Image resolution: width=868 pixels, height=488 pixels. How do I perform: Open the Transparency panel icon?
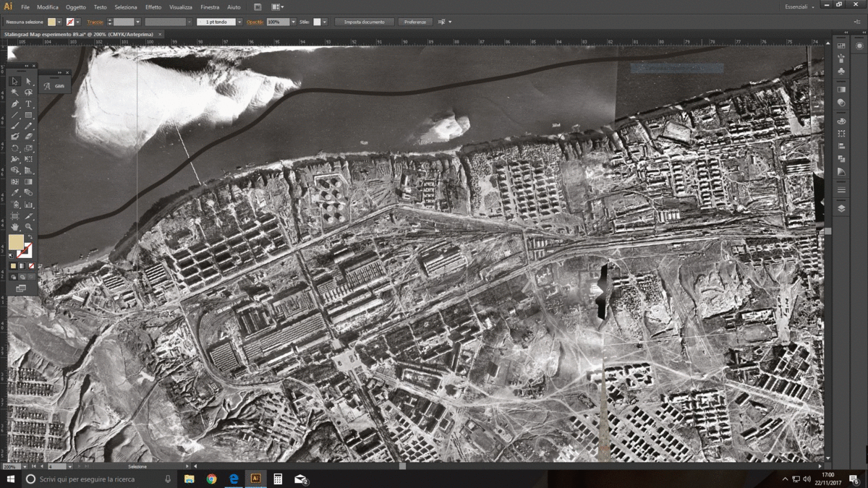click(x=841, y=103)
